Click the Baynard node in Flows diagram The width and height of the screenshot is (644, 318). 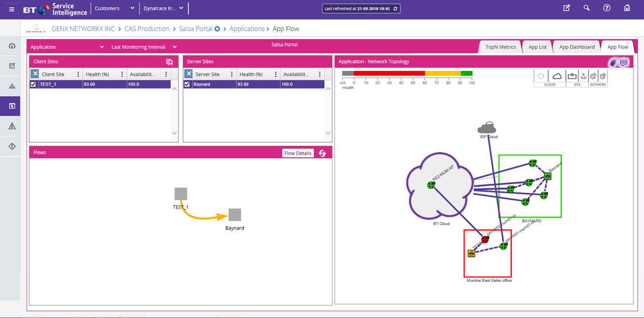(234, 215)
